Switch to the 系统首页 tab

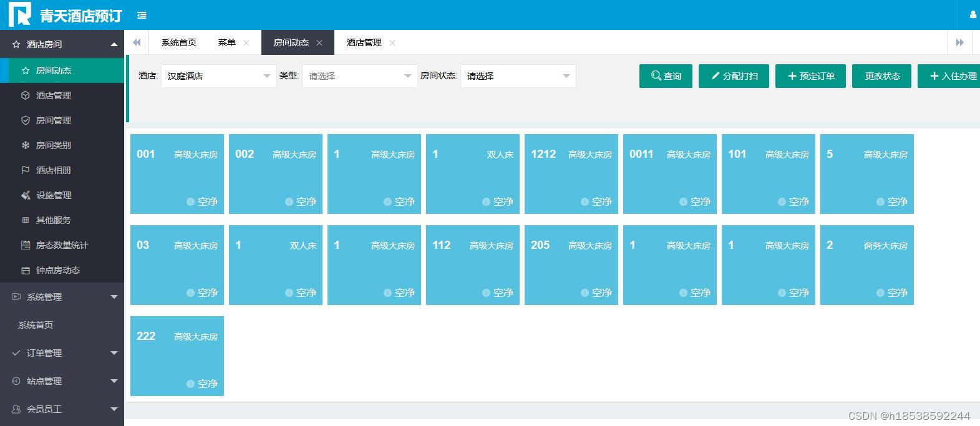pyautogui.click(x=179, y=42)
